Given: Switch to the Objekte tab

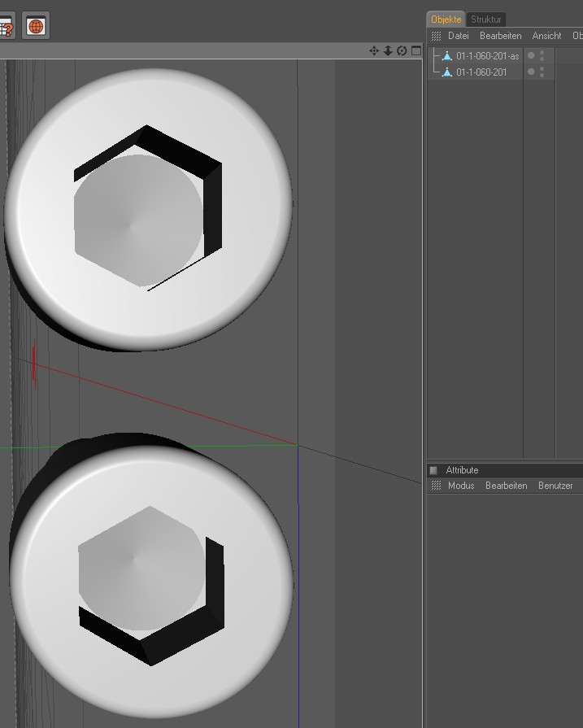Looking at the screenshot, I should coord(446,20).
